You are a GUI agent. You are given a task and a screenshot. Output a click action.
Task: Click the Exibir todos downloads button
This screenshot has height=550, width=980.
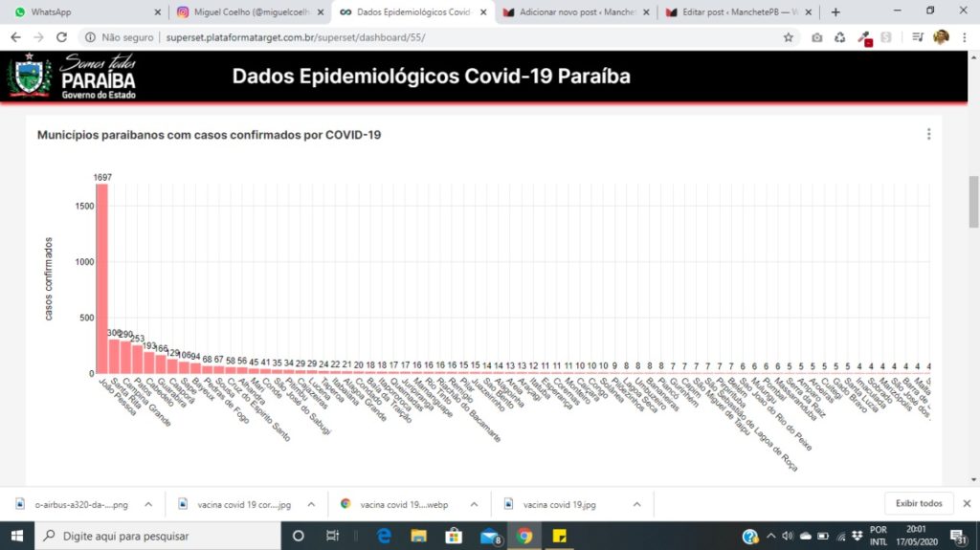pos(918,503)
